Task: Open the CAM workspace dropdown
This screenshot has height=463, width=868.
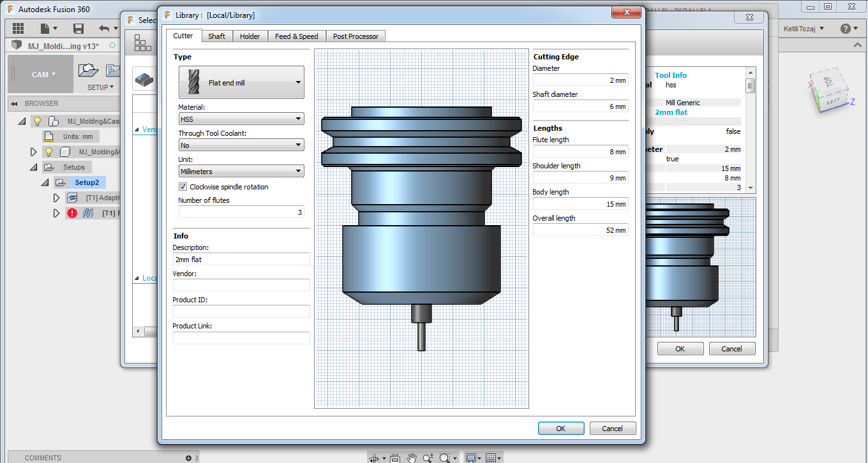Action: 43,75
